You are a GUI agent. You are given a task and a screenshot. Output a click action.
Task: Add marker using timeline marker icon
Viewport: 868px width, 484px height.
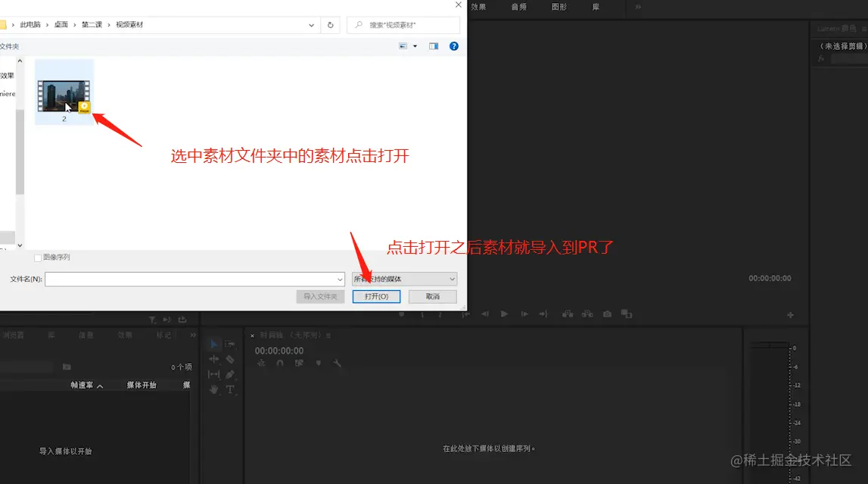(x=319, y=364)
